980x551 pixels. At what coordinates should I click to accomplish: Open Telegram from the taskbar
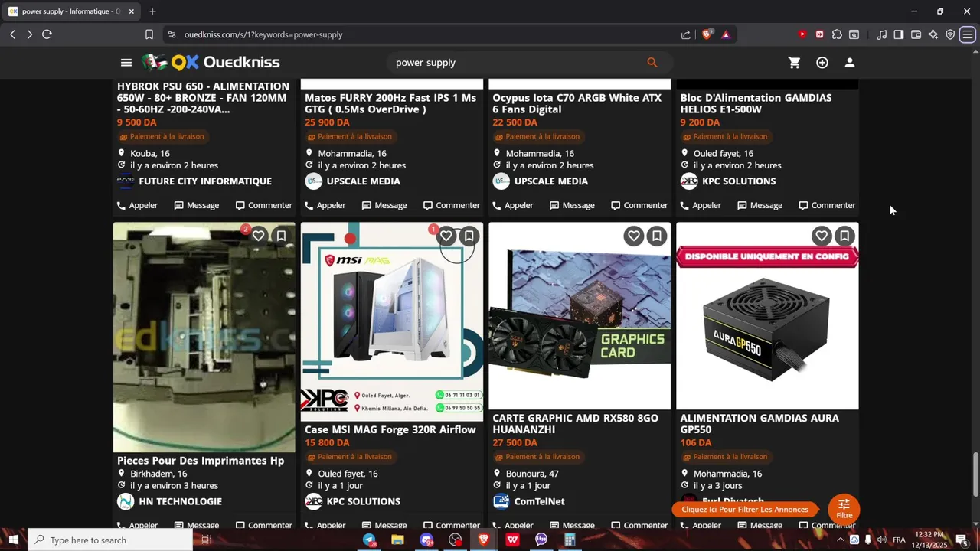(369, 540)
